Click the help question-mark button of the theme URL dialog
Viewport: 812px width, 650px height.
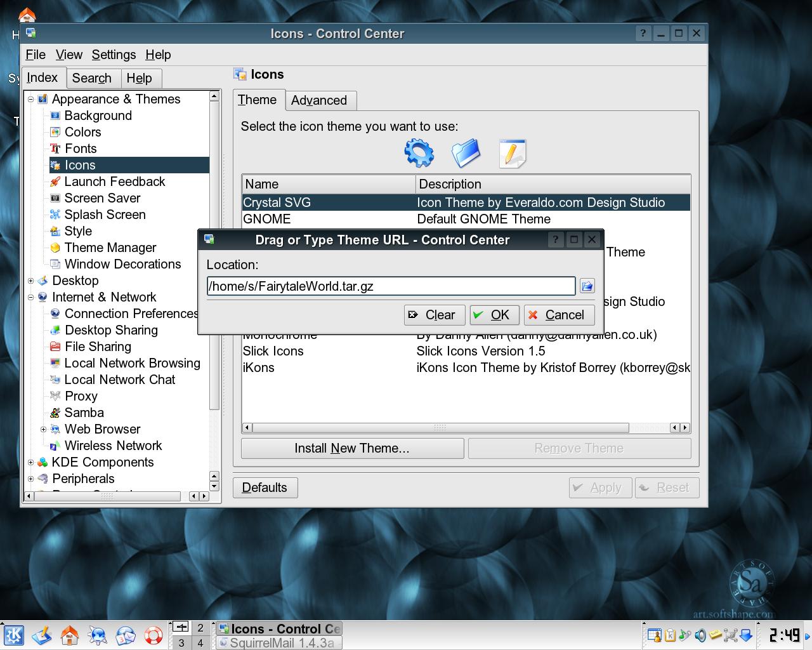[x=556, y=240]
